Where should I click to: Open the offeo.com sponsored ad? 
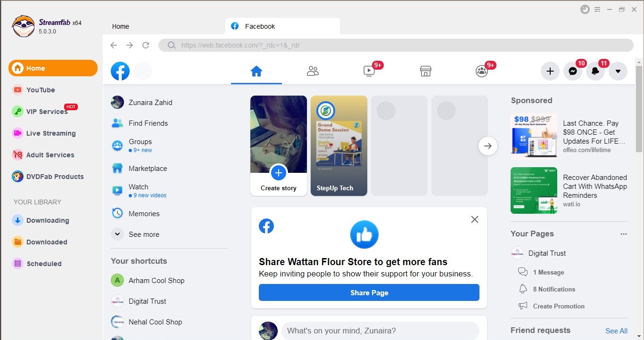[x=569, y=137]
